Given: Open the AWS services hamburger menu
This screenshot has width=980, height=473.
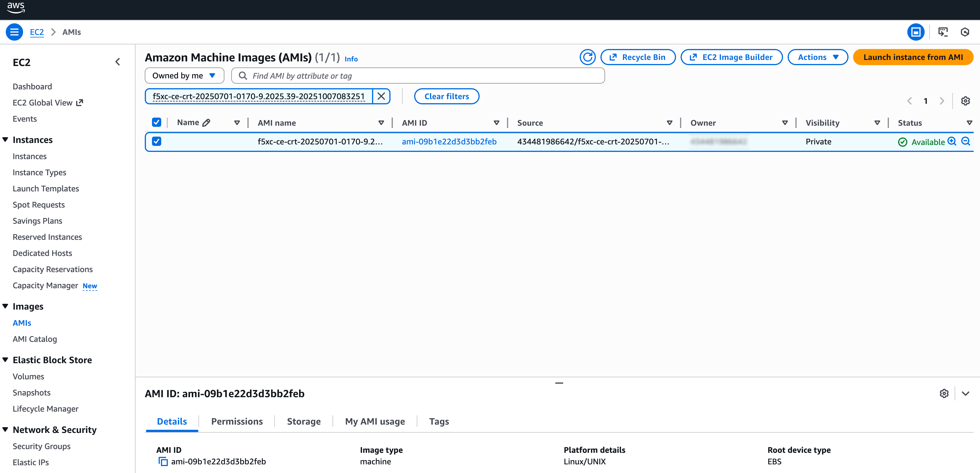Looking at the screenshot, I should pyautogui.click(x=14, y=32).
